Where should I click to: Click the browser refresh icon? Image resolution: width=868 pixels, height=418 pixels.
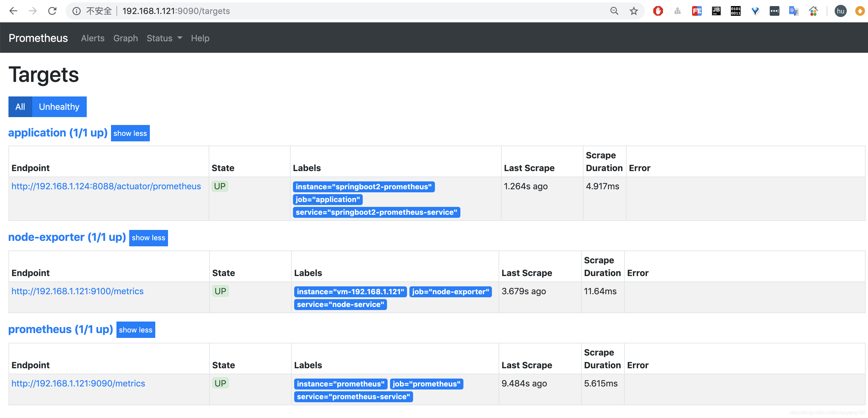52,11
